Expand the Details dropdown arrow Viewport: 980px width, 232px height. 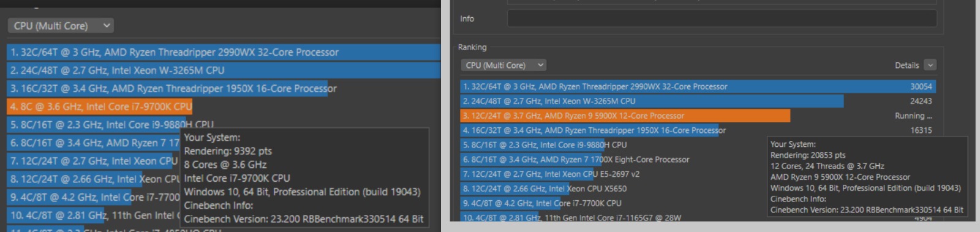[x=930, y=65]
